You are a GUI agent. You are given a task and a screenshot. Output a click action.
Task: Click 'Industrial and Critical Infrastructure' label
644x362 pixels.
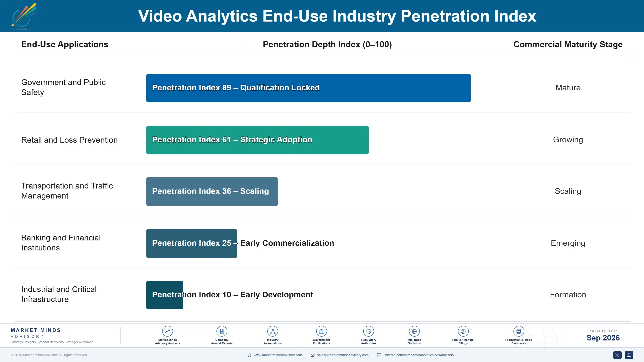59,294
